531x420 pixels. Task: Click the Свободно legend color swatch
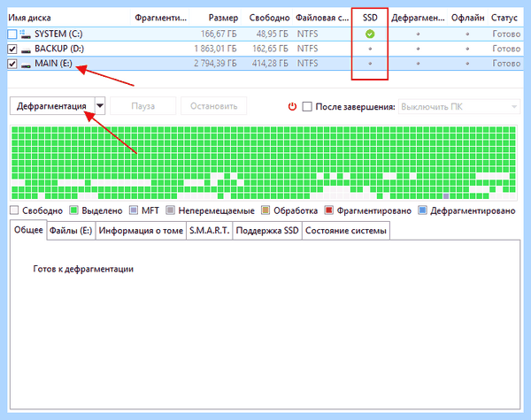[14, 210]
